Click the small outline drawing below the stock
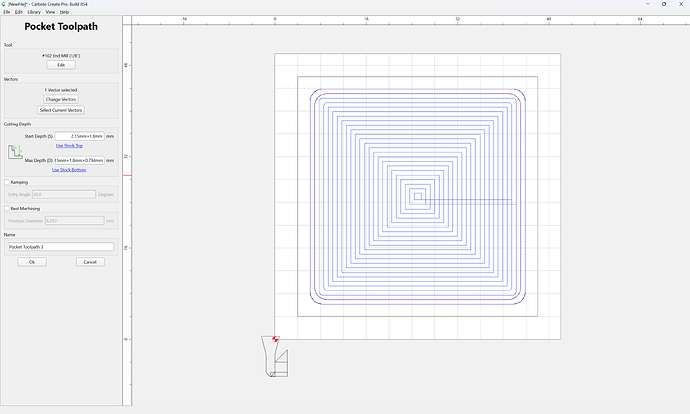This screenshot has width=690, height=414. 275,356
